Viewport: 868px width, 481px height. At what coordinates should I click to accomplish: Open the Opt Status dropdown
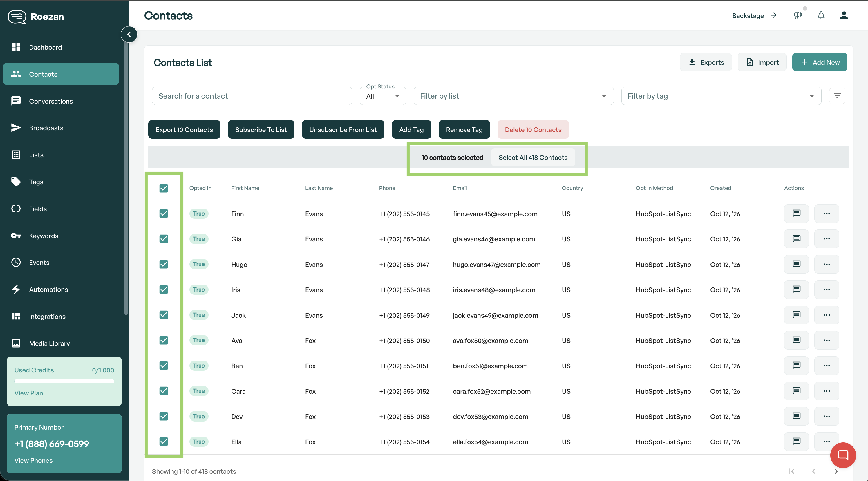[x=383, y=96]
